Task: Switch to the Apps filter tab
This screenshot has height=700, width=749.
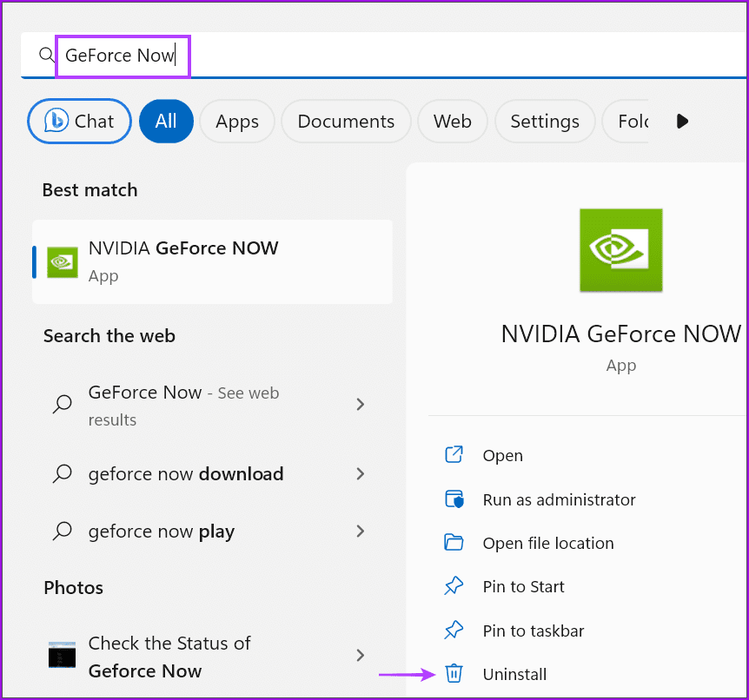Action: pyautogui.click(x=237, y=122)
